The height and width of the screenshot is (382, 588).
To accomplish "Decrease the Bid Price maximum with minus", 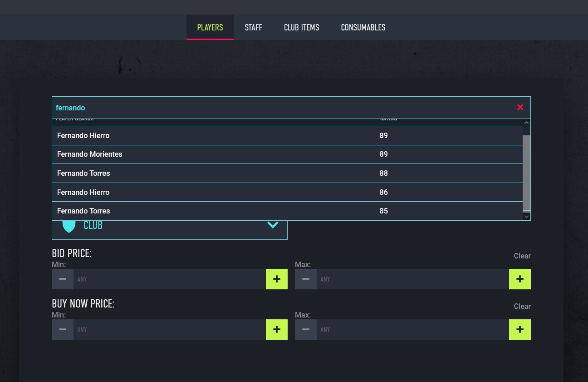I will [306, 279].
